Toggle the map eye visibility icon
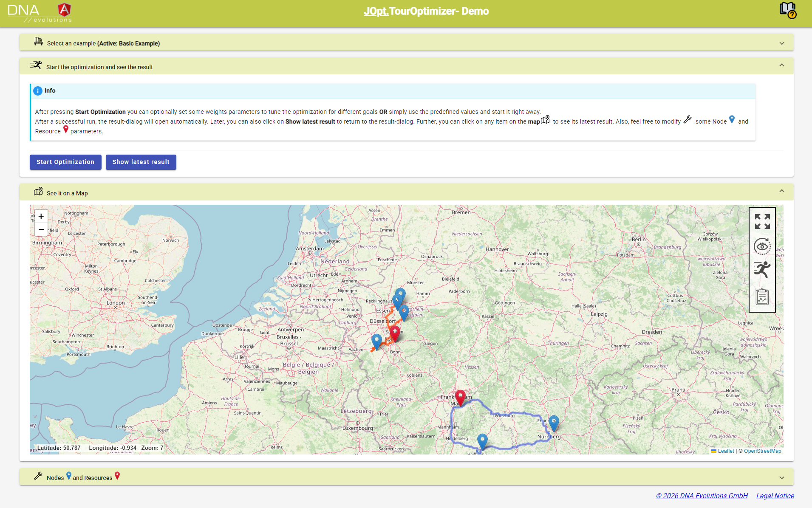Viewport: 812px width, 508px height. tap(762, 246)
